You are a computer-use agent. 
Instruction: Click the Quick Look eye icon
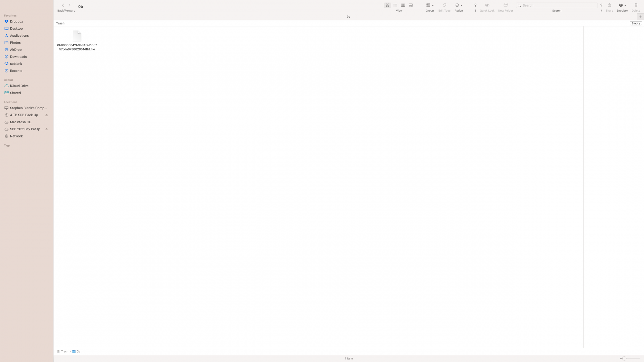[x=487, y=5]
